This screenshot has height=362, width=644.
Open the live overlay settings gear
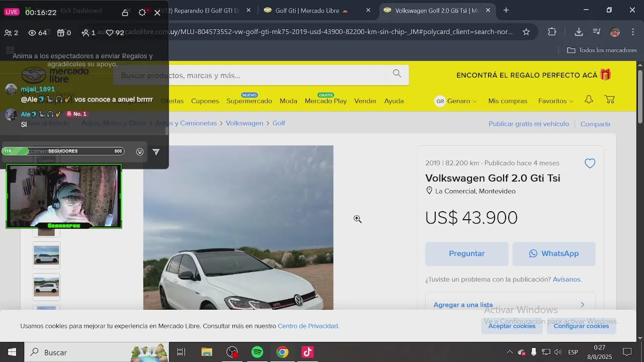tap(142, 13)
